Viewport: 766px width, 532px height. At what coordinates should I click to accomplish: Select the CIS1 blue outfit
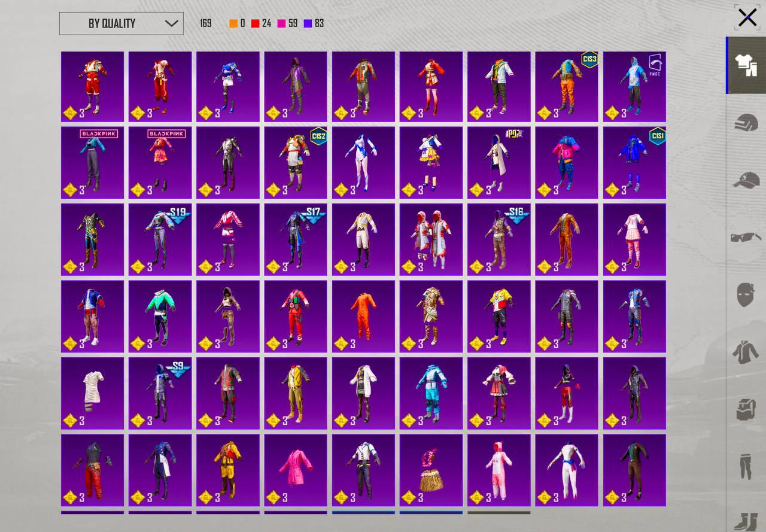tap(634, 162)
